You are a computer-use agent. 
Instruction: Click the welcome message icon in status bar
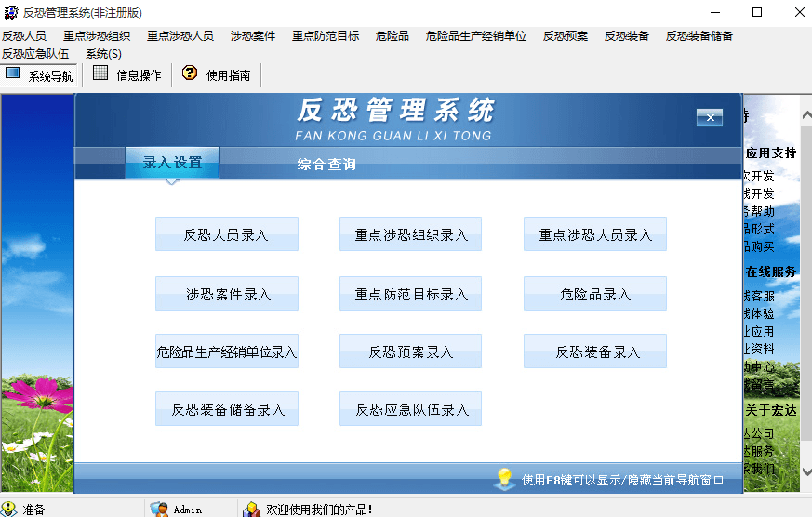251,509
